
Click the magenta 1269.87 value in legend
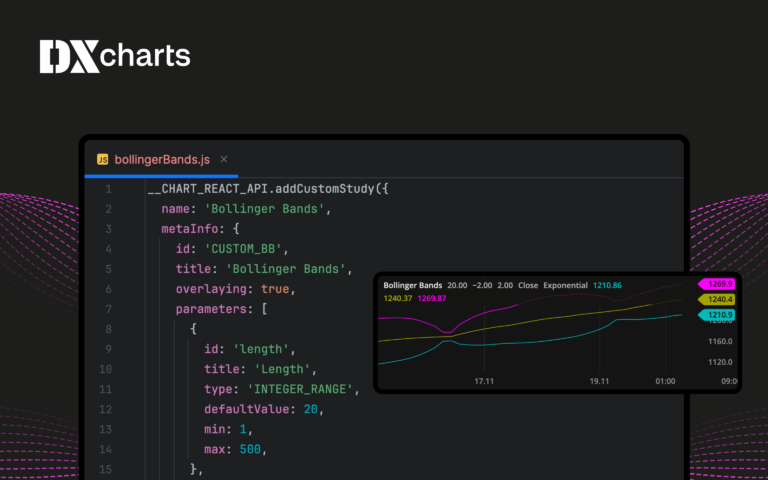[x=432, y=298]
